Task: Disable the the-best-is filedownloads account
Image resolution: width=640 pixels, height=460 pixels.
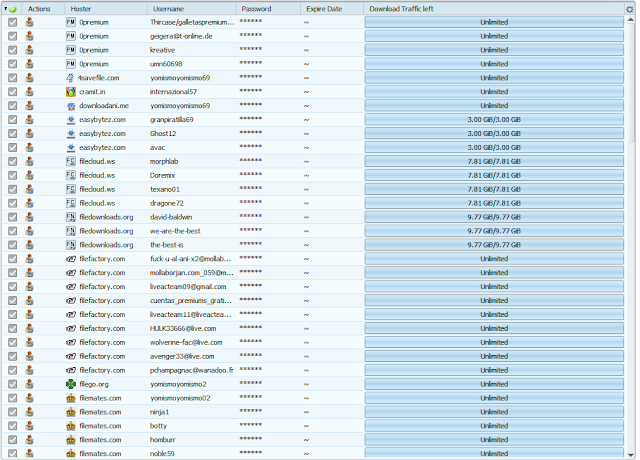Action: point(13,244)
